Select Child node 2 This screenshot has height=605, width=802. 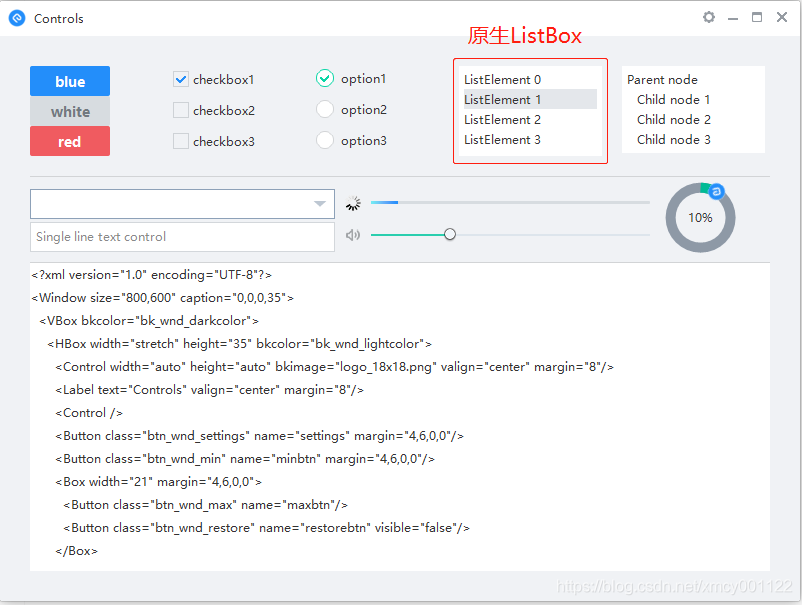click(x=674, y=119)
